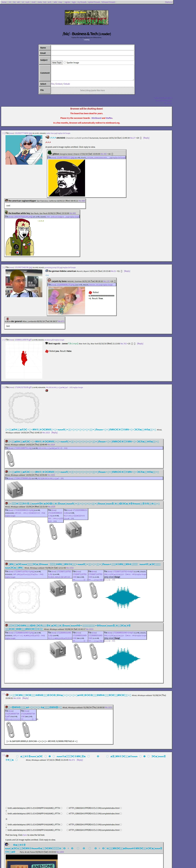Open the paperclip for 1722687110792-3.txt
This screenshot has width=196, height=868.
pos(93,590)
